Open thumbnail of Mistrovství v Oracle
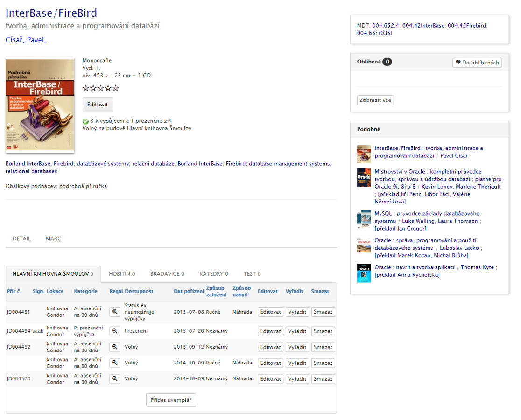Image resolution: width=521 pixels, height=420 pixels. pos(364,178)
